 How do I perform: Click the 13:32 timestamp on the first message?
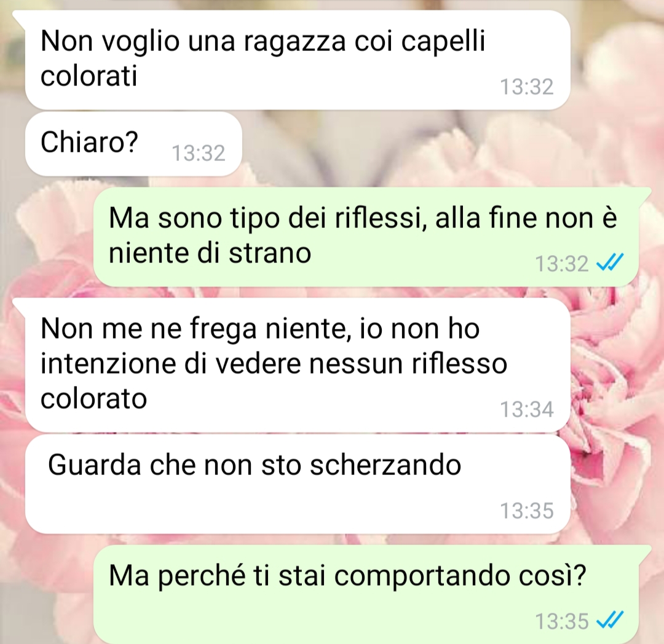coord(527,87)
